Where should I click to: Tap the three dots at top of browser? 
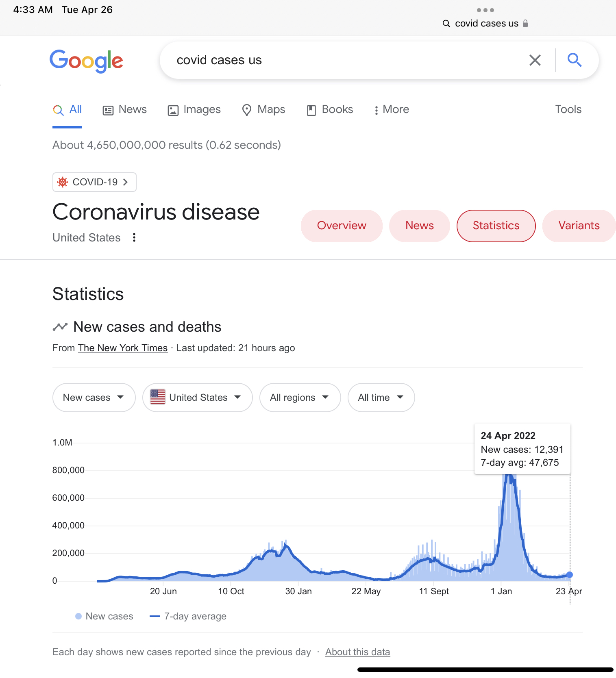(485, 10)
